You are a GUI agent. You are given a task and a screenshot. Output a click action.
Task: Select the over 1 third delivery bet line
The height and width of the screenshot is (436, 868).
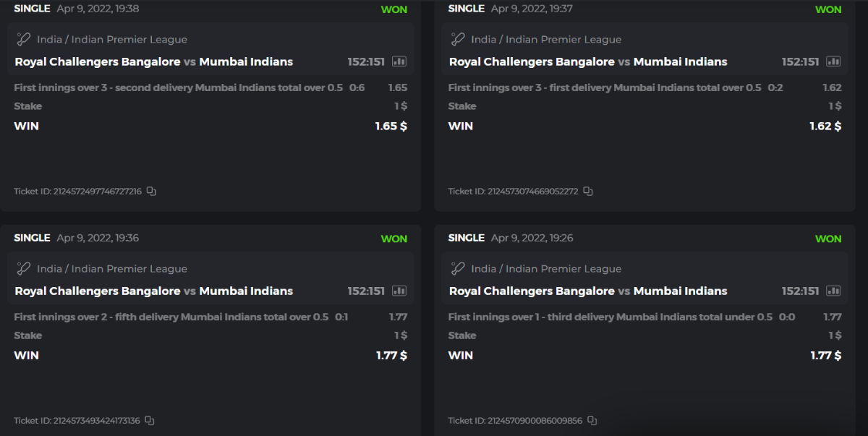coord(611,317)
